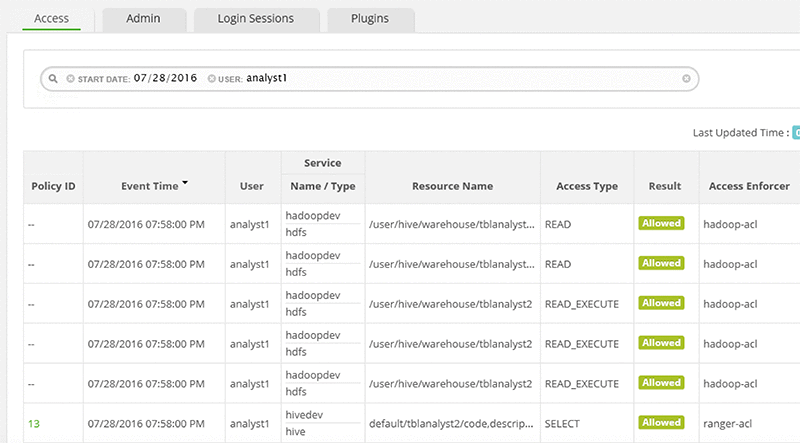800x443 pixels.
Task: Click the Access Type column header
Action: click(x=587, y=186)
